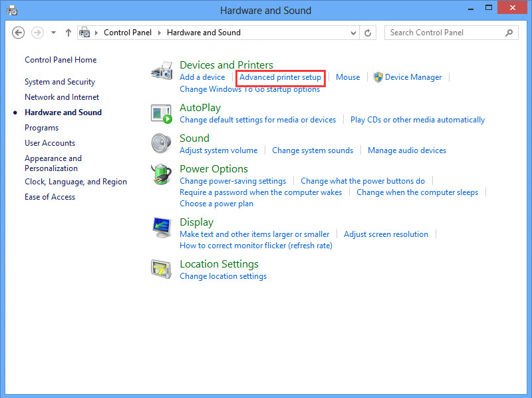Open Device Manager link
Image resolution: width=532 pixels, height=398 pixels.
click(413, 77)
